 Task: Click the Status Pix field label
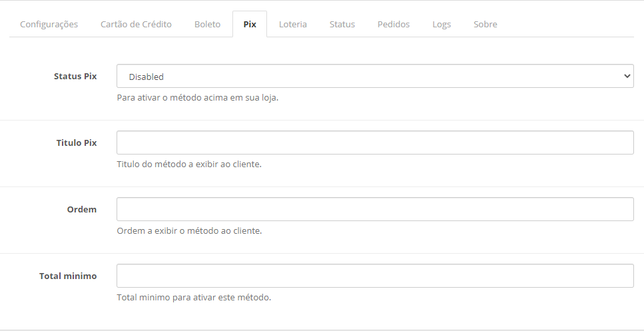75,76
